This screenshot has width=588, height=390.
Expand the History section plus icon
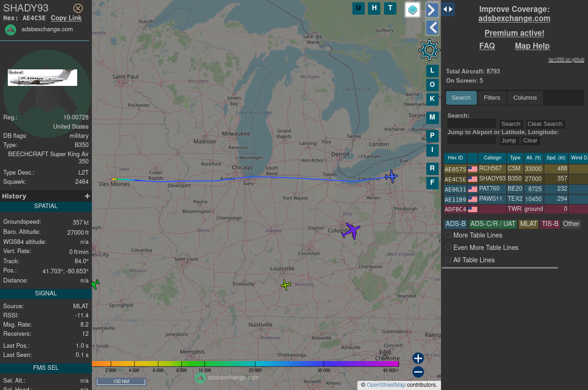[87, 196]
